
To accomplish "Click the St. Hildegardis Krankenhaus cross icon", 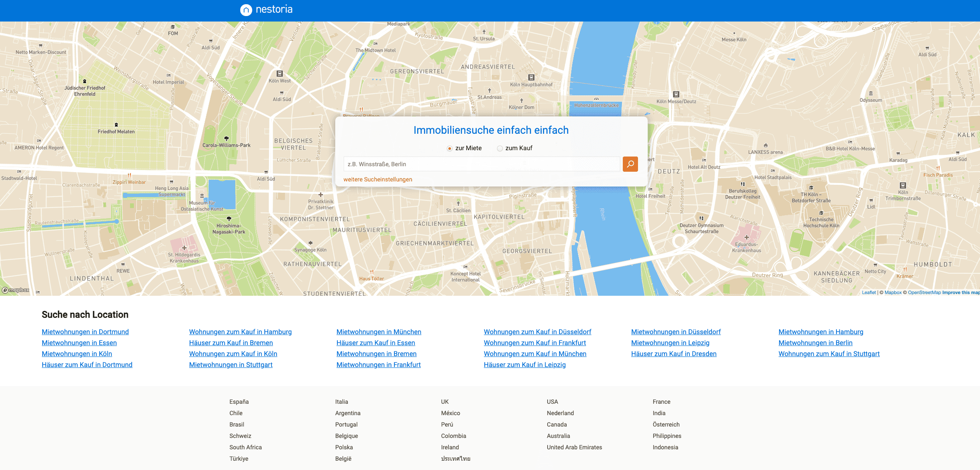I will pos(184,248).
